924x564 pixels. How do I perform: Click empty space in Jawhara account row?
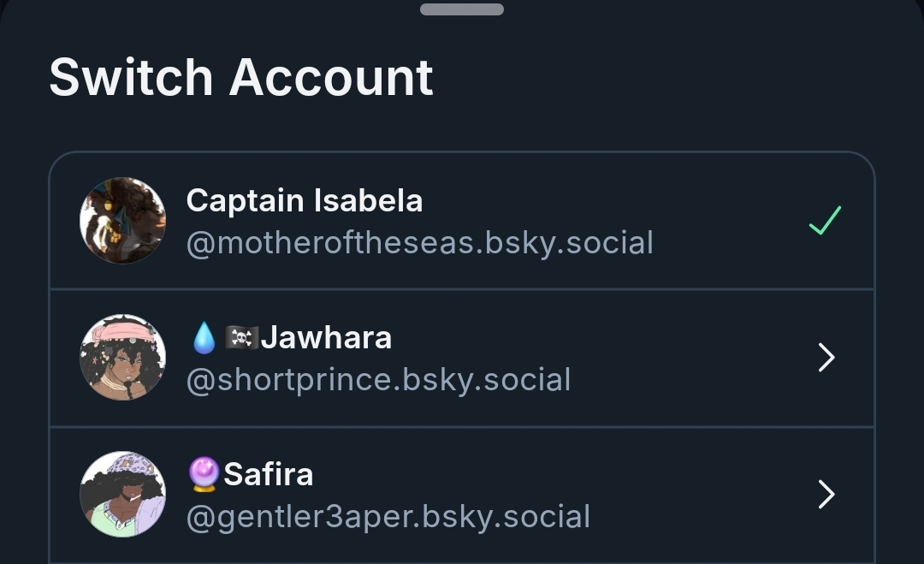coord(684,358)
